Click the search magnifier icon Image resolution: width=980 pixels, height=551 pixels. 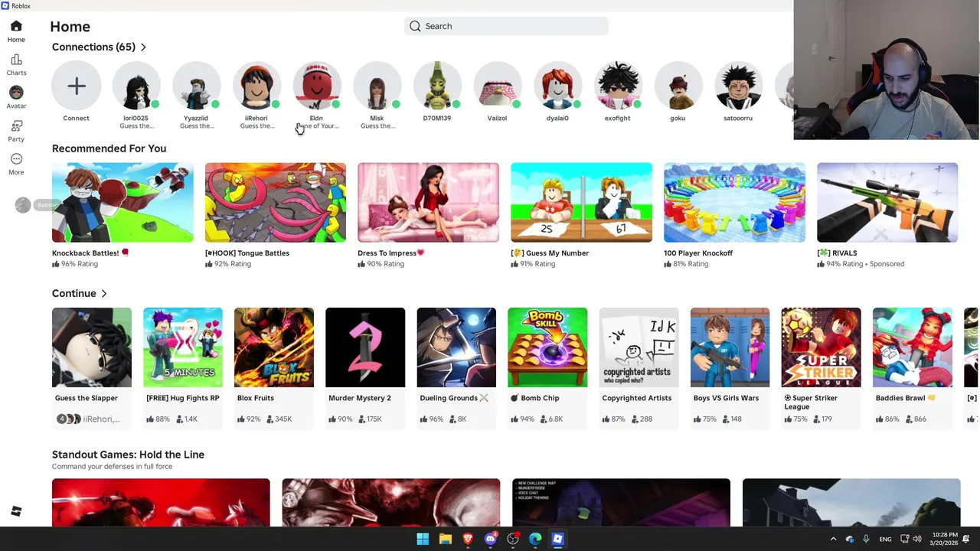(x=415, y=26)
